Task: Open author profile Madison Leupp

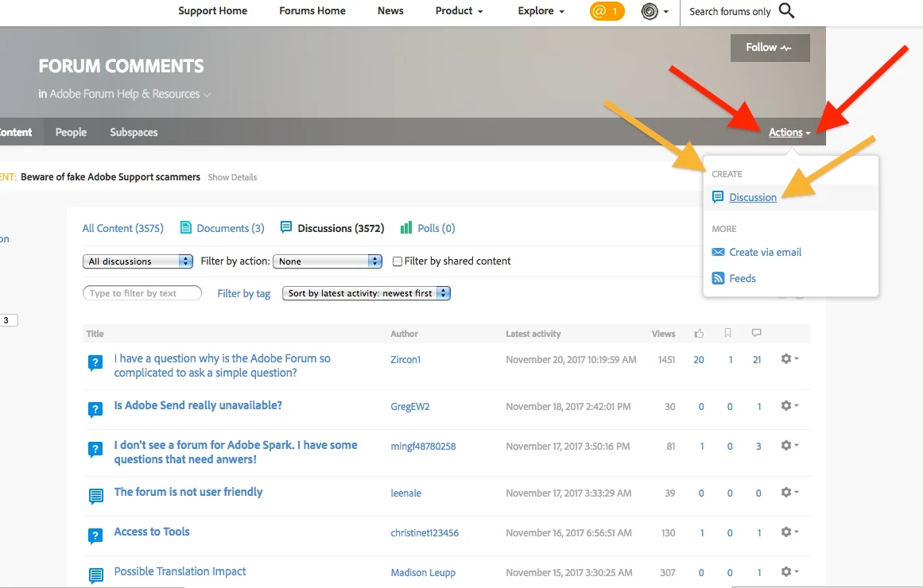Action: click(423, 573)
